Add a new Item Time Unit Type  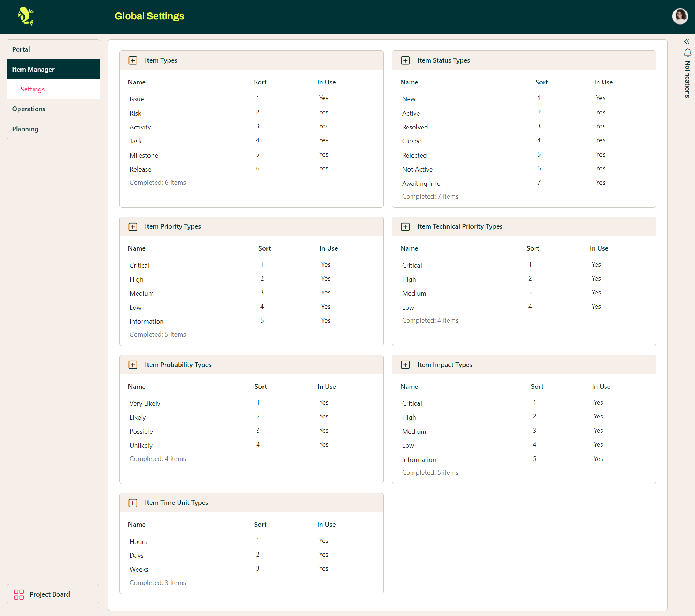coord(133,503)
